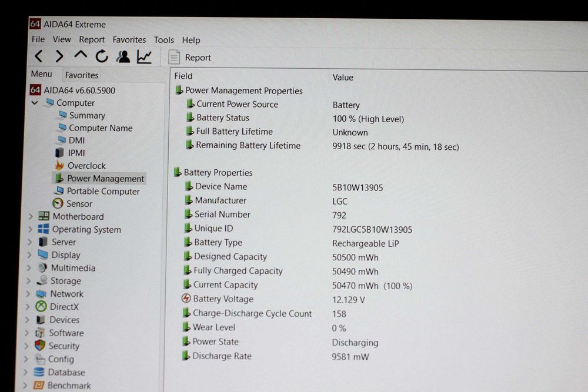
Task: Expand the Storage branch
Action: pyautogui.click(x=28, y=281)
